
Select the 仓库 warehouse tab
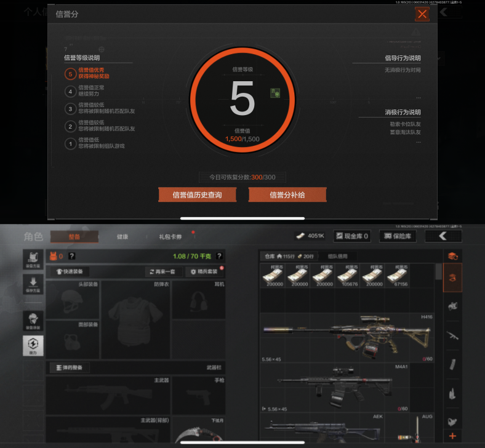(289, 256)
